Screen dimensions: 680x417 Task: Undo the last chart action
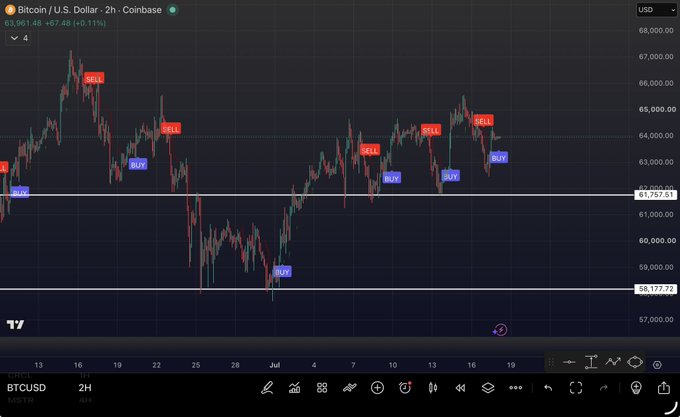[x=548, y=388]
